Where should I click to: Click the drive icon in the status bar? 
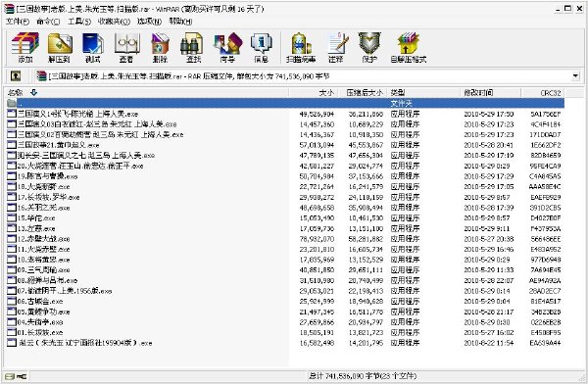click(10, 376)
